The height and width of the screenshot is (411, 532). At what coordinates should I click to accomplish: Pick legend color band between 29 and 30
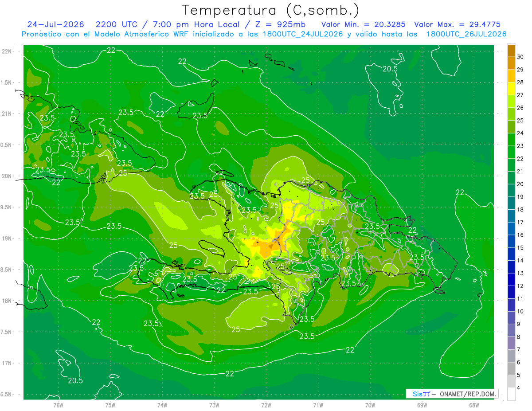[511, 63]
